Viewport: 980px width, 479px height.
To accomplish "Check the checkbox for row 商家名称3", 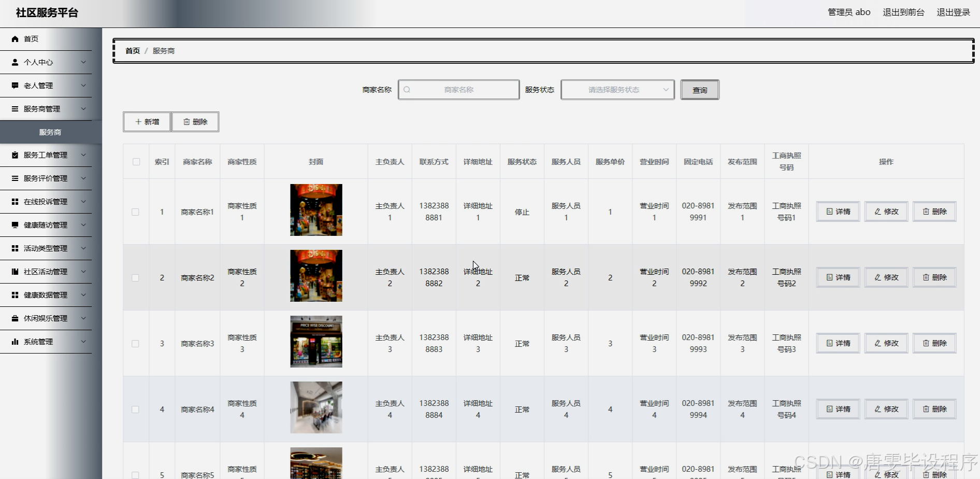I will (135, 344).
